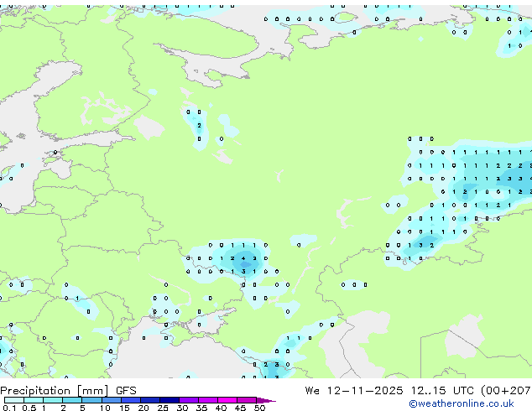The image size is (532, 411).
Task: Click the '12..15 UTC' time label
Action: pyautogui.click(x=442, y=391)
